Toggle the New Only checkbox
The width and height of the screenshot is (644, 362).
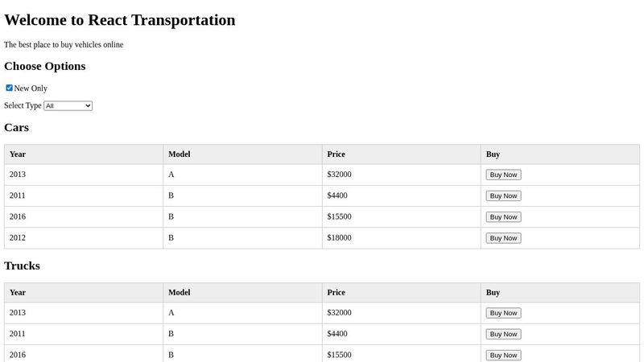tap(10, 88)
